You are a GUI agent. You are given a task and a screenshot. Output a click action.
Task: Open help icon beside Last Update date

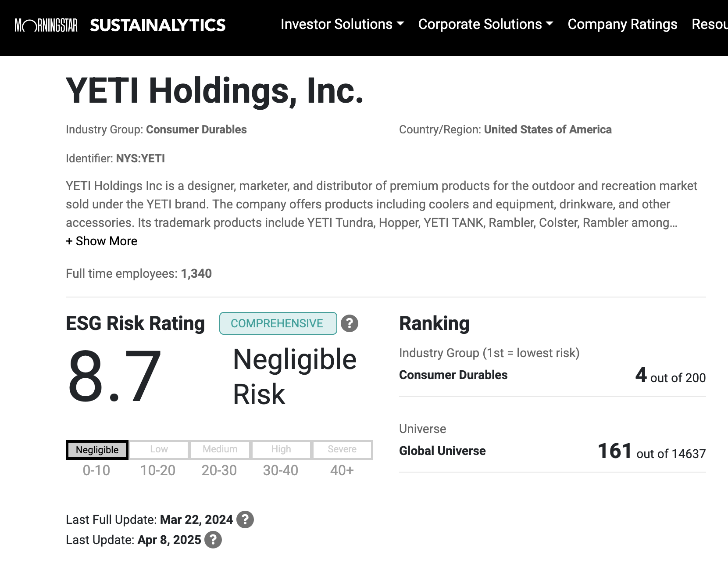pos(213,540)
